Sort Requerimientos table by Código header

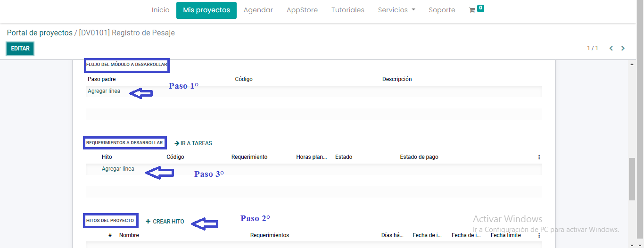[x=175, y=157]
